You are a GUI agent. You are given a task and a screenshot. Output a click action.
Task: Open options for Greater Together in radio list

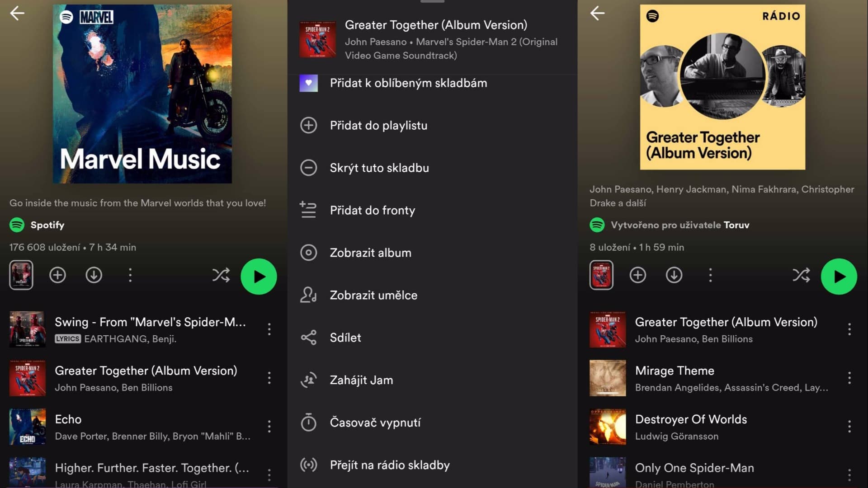849,329
